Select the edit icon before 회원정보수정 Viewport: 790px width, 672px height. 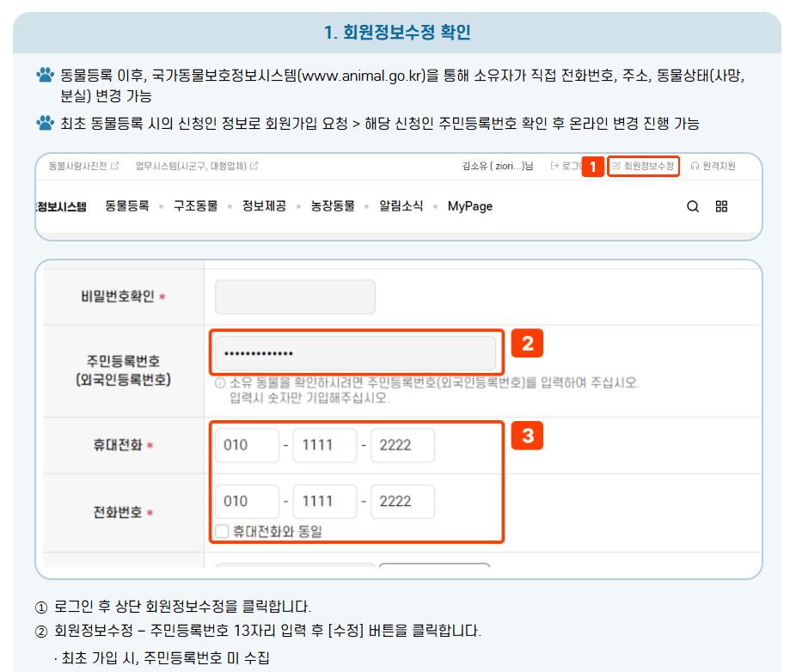[615, 167]
